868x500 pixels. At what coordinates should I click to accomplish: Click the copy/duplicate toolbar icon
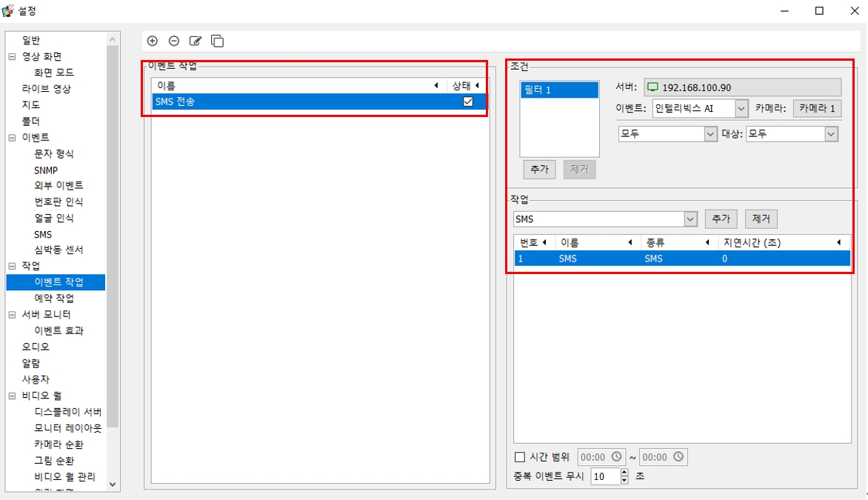click(217, 41)
